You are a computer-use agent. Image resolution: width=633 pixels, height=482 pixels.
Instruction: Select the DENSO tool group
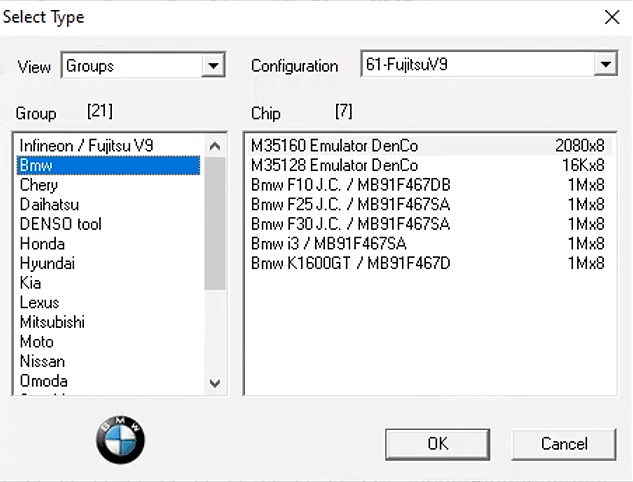click(109, 224)
